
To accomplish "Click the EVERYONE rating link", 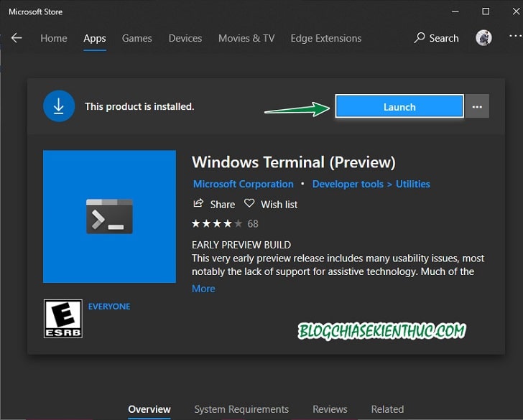I will pos(109,307).
